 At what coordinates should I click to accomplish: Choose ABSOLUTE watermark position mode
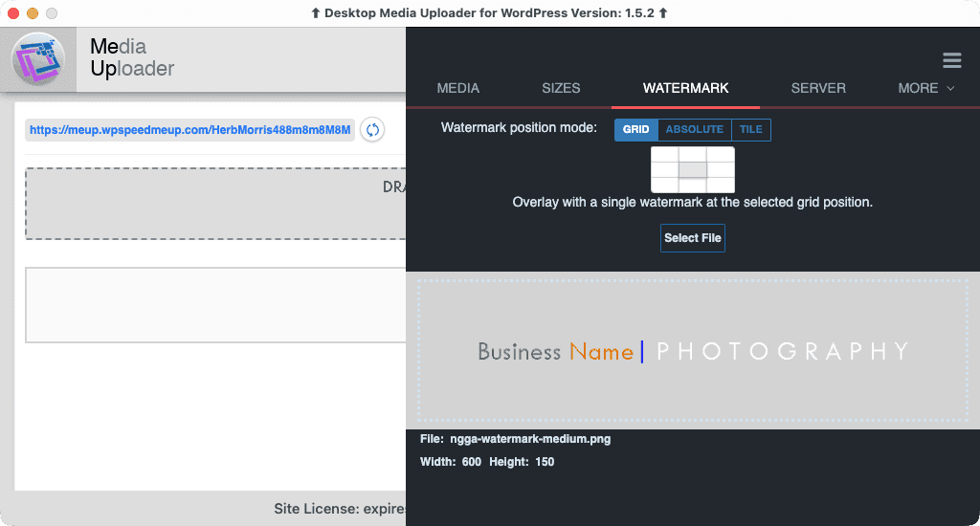[x=695, y=129]
